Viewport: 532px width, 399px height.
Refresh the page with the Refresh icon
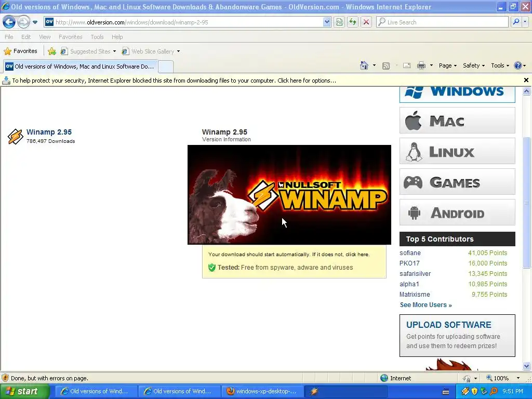coord(353,22)
